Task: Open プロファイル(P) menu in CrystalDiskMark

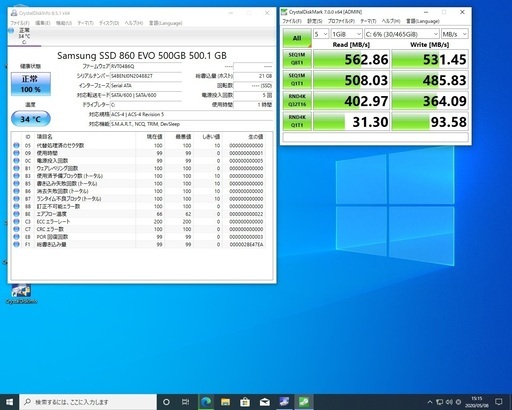Action: click(341, 21)
